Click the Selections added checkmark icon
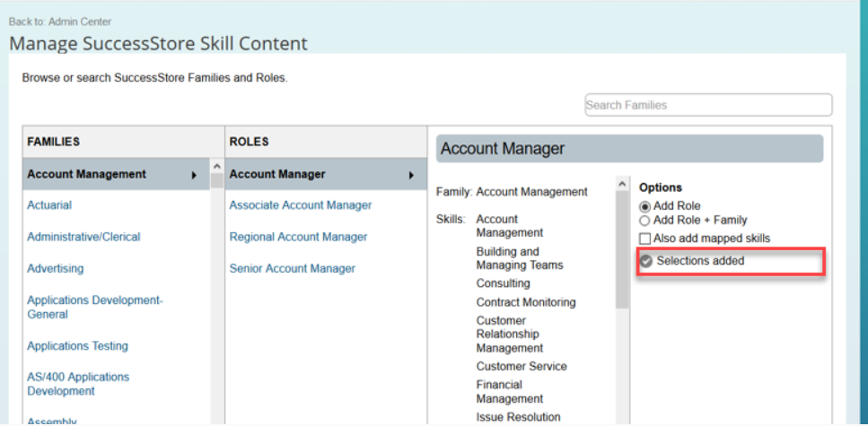 point(646,261)
